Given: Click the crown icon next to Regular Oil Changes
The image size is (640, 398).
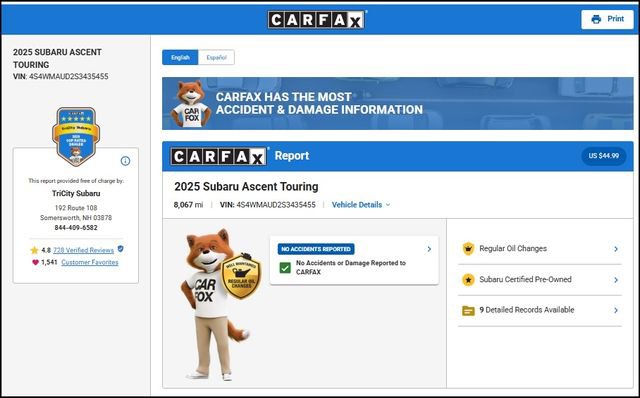Looking at the screenshot, I should [x=468, y=248].
